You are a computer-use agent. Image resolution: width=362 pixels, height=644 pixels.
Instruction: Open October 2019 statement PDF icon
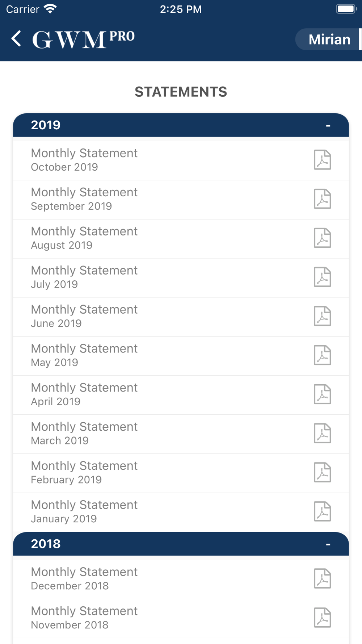click(322, 160)
